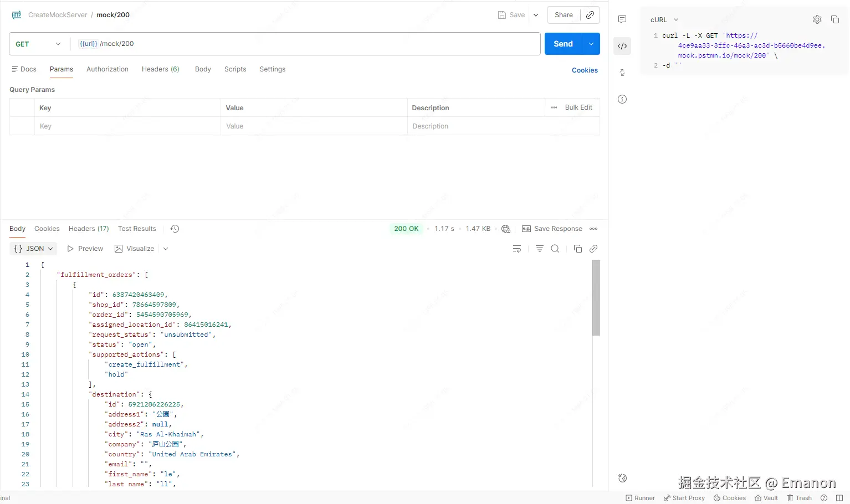Click the query param Key field
This screenshot has width=850, height=504.
(127, 126)
